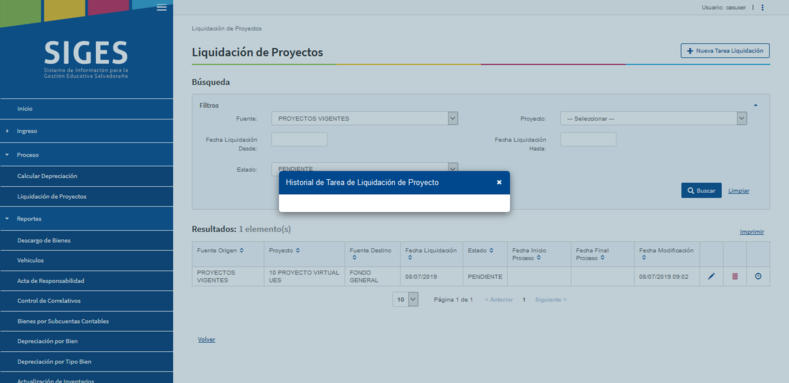Sort by Fuente Origen column arrows
The image size is (789, 383).
tap(242, 250)
